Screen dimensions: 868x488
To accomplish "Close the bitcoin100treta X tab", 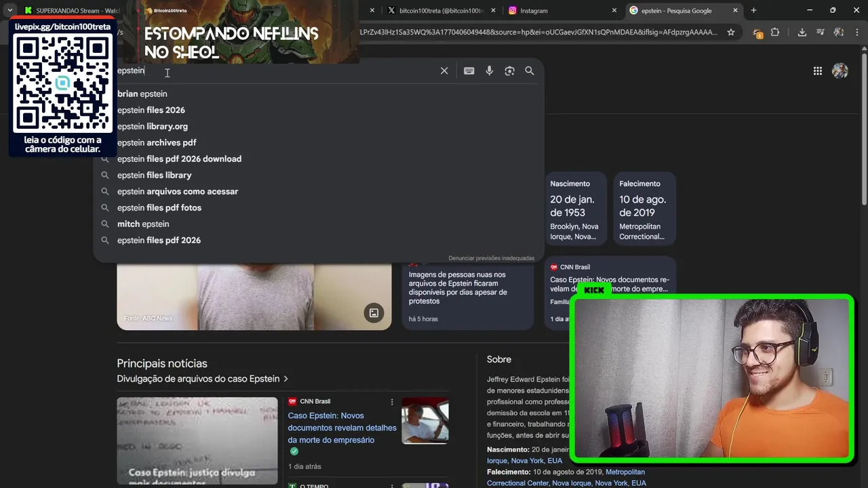I will (493, 10).
